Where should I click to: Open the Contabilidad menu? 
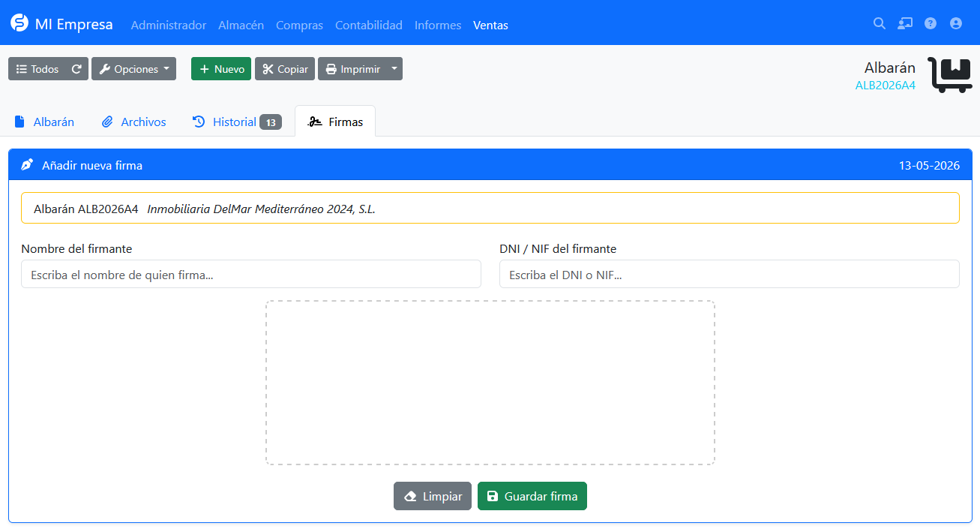coord(369,26)
